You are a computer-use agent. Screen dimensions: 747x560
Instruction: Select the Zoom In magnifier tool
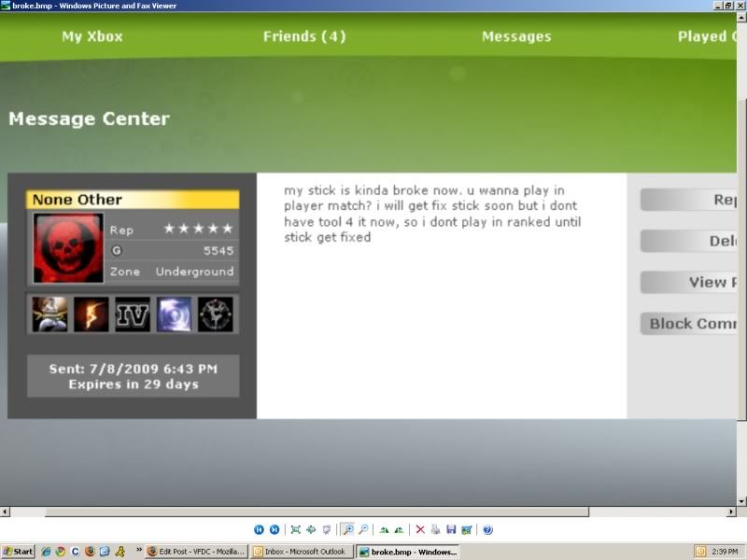click(348, 529)
